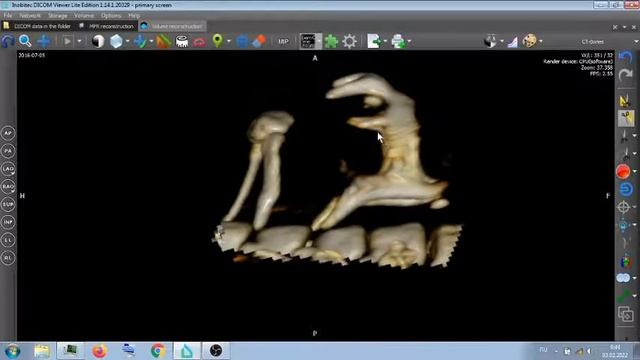Set the PA view orientation
The height and width of the screenshot is (360, 640).
[8, 151]
